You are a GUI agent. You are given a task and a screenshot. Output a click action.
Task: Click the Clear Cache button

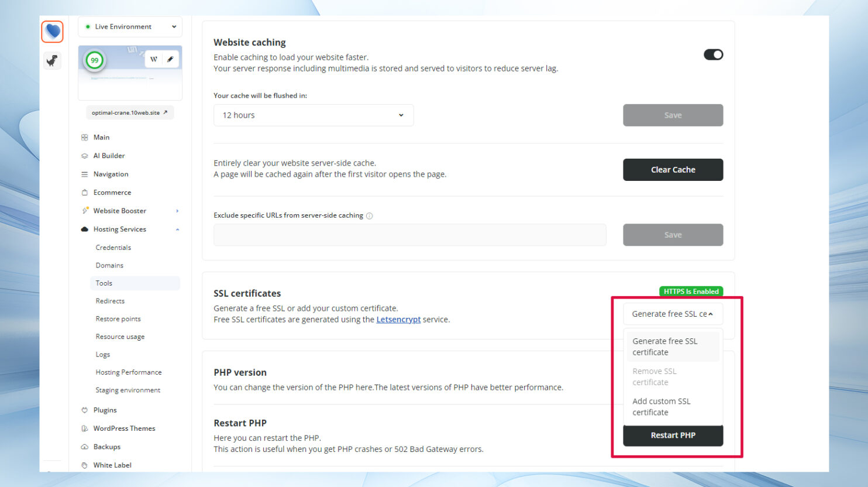673,169
